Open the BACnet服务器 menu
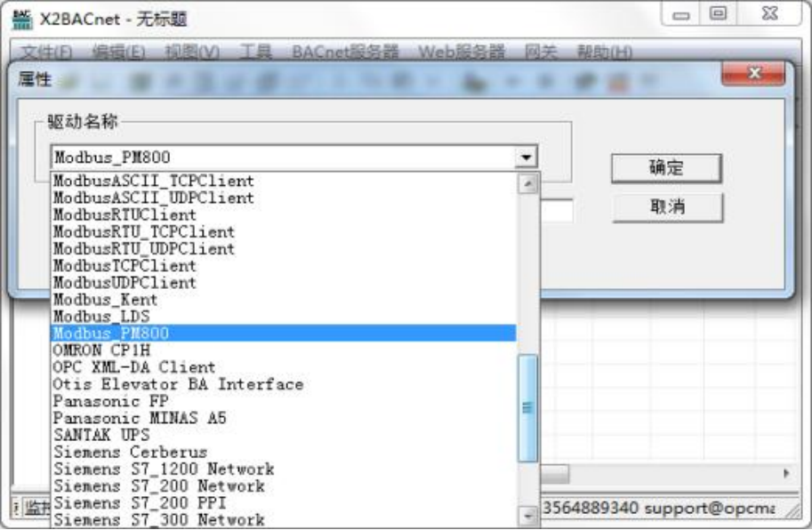The height and width of the screenshot is (530, 812). (x=345, y=52)
